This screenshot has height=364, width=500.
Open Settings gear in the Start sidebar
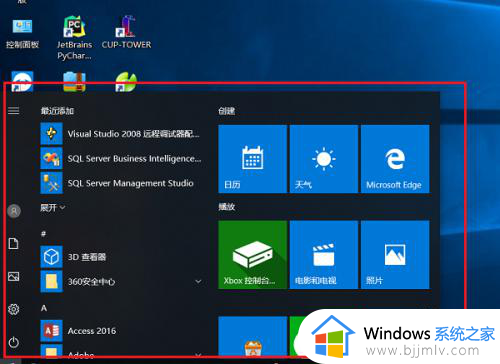click(x=14, y=309)
